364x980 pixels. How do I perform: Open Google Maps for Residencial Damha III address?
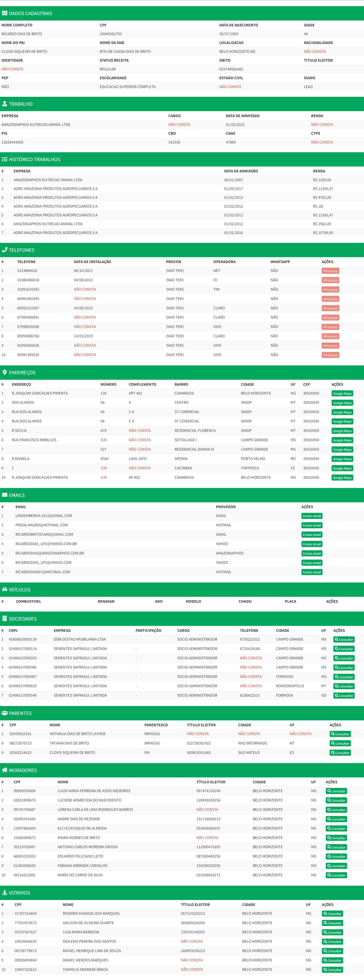342,450
